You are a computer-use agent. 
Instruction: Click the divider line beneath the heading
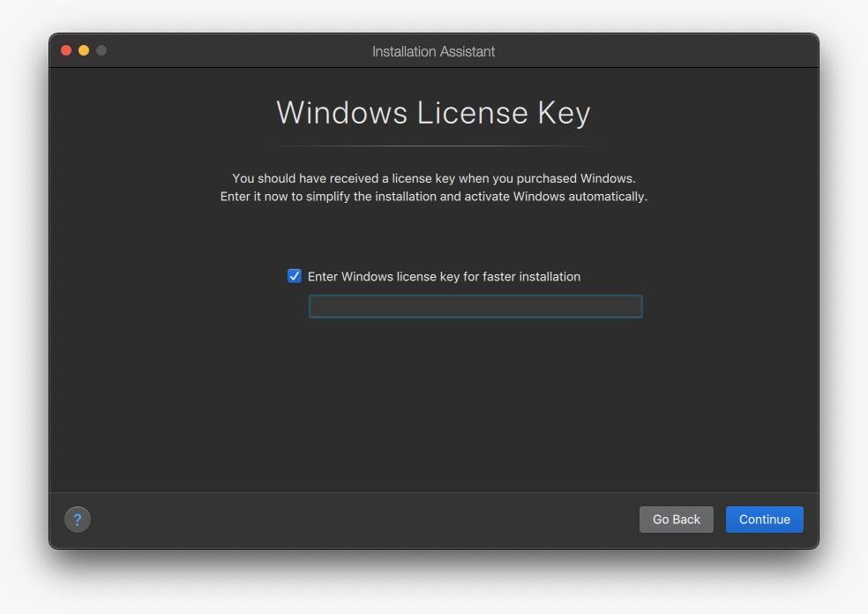[x=433, y=146]
